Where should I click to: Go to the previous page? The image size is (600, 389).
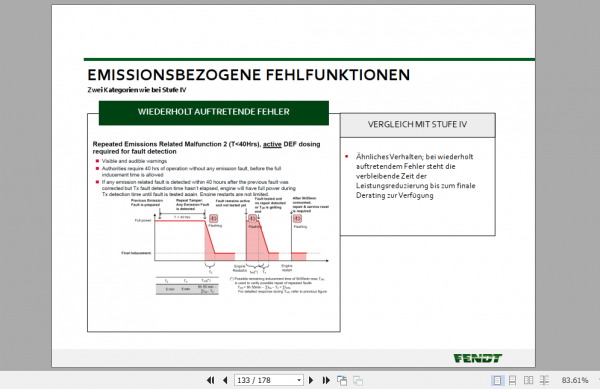click(225, 380)
